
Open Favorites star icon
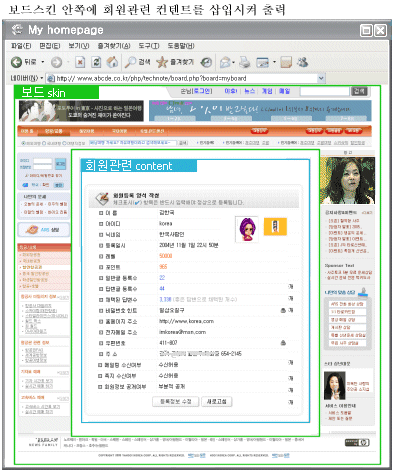(x=162, y=62)
